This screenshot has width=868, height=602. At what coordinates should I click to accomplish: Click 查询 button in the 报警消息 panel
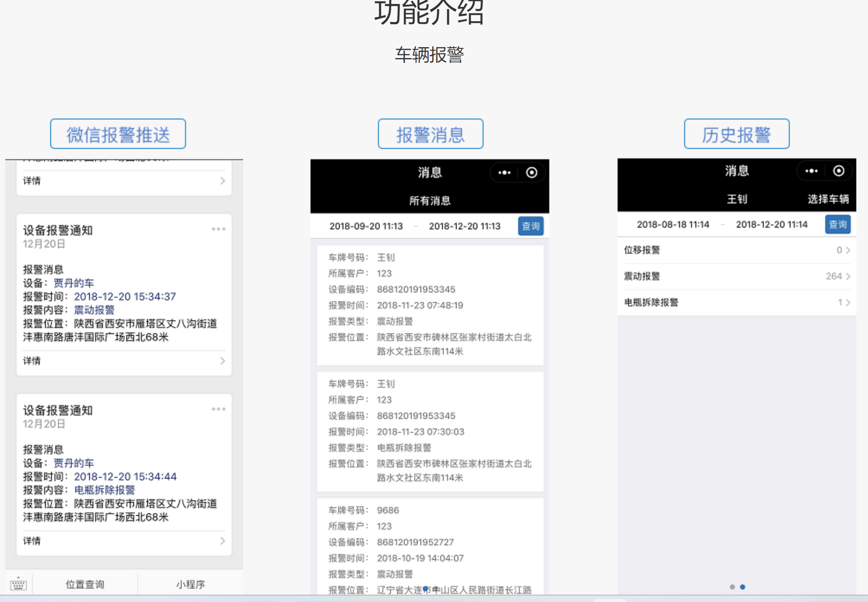(x=531, y=226)
